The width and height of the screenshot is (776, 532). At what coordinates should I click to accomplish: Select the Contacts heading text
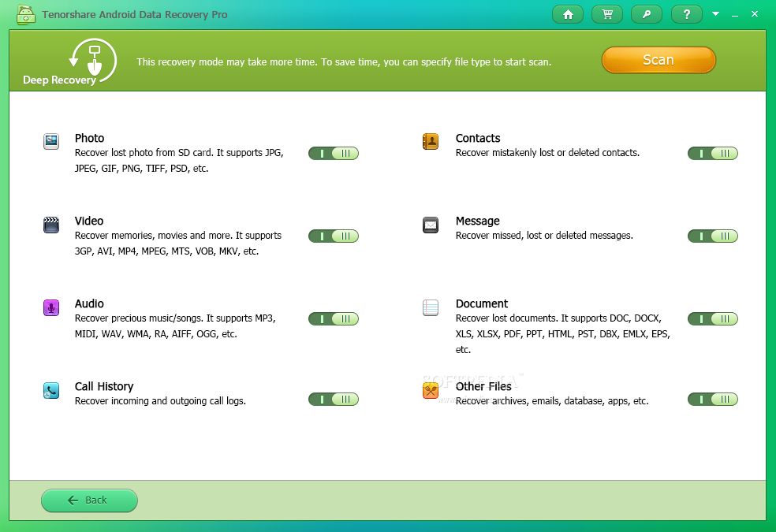pyautogui.click(x=478, y=138)
